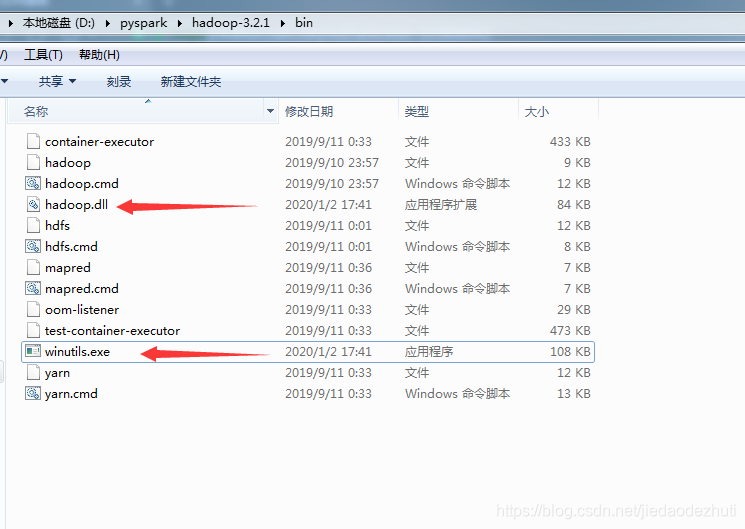Click the mapred.cmd script icon
Image resolution: width=745 pixels, height=529 pixels.
[33, 289]
